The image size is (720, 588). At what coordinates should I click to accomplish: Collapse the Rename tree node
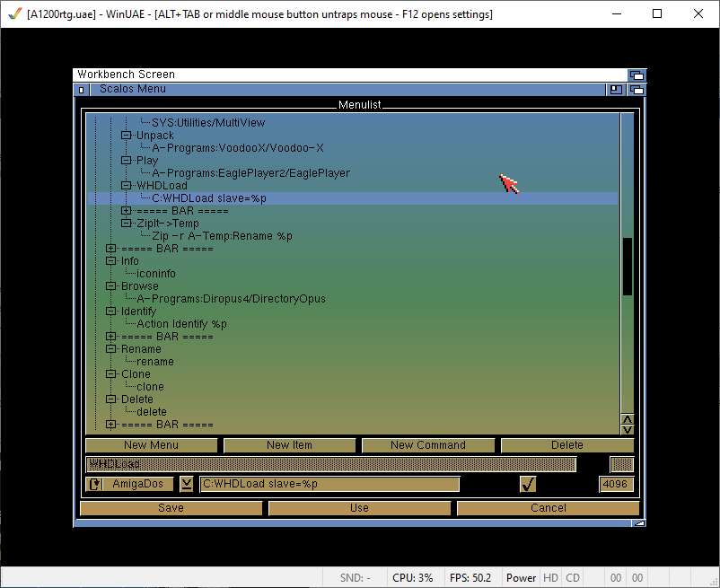(110, 349)
